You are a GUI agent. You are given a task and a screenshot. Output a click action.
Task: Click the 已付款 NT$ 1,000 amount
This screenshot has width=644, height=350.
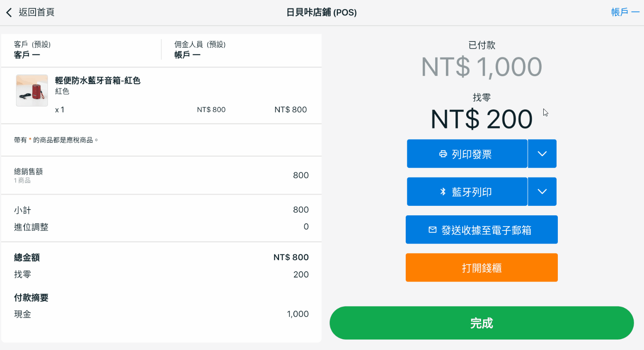tap(481, 67)
